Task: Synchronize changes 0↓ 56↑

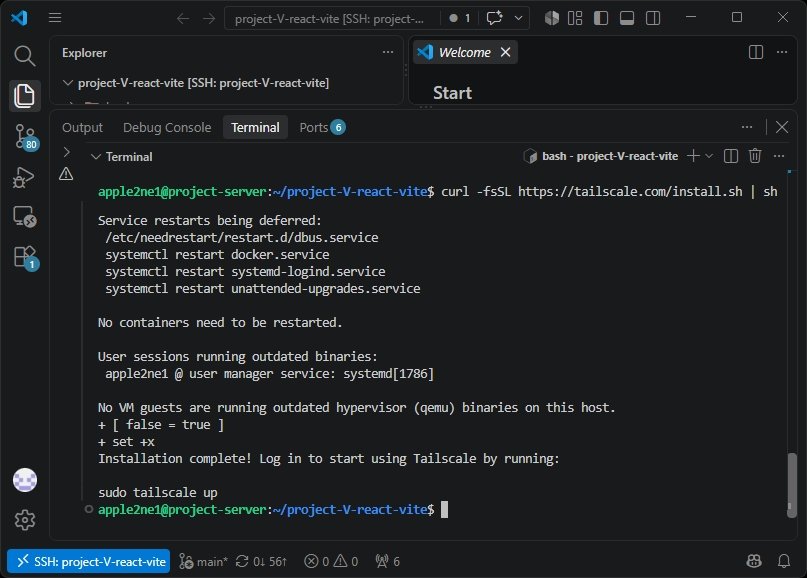Action: click(x=261, y=561)
